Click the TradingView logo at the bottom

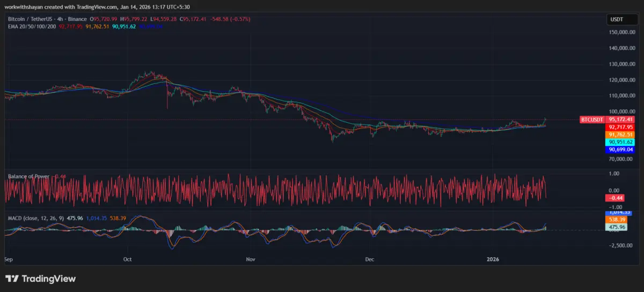[40, 279]
